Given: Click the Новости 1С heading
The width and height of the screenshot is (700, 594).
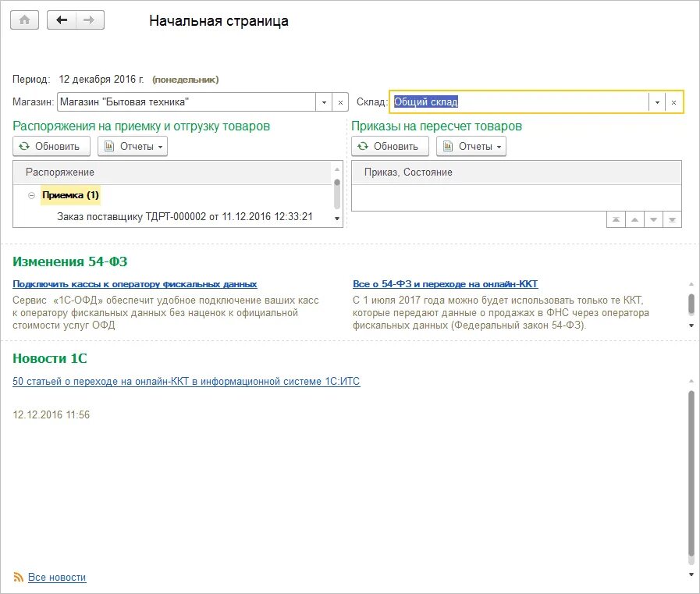Looking at the screenshot, I should pos(49,358).
